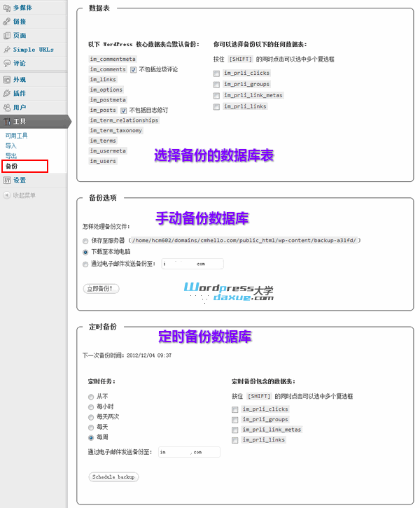The height and width of the screenshot is (508, 420).
Task: Click the Media (多媒体) sidebar icon
Action: [x=6, y=8]
